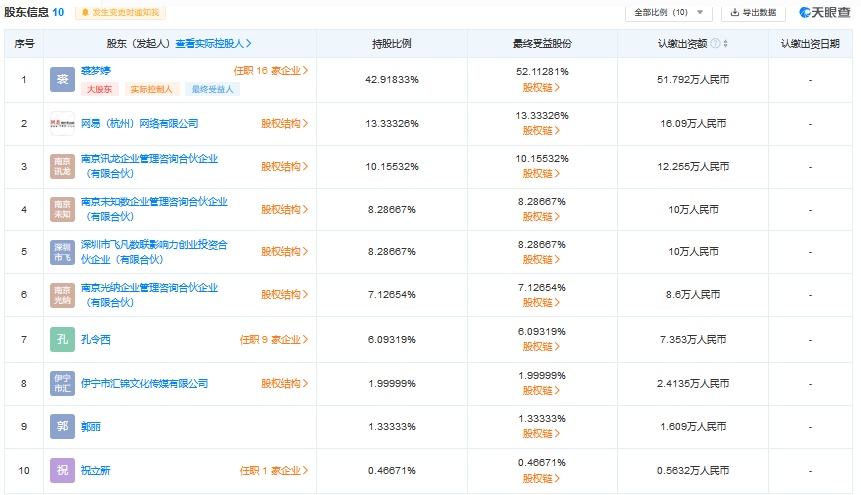Click the 实际控制人 tag
Viewport: 861px width, 495px height.
[152, 89]
